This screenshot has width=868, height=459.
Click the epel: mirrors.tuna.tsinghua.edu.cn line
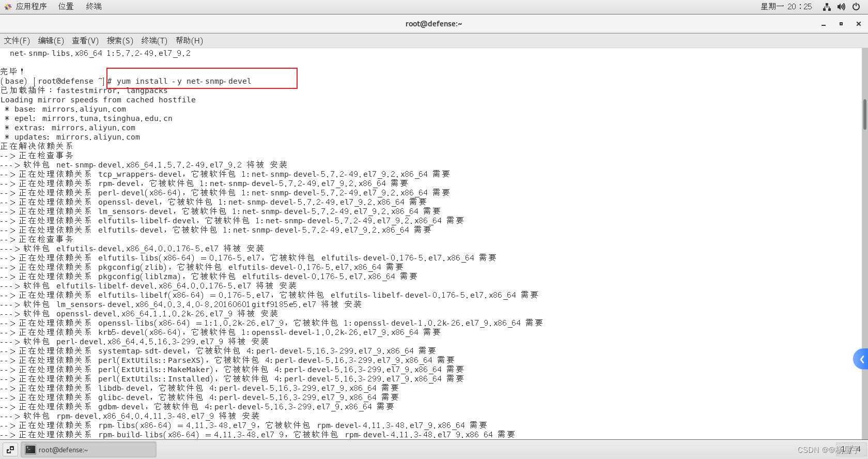(x=88, y=118)
